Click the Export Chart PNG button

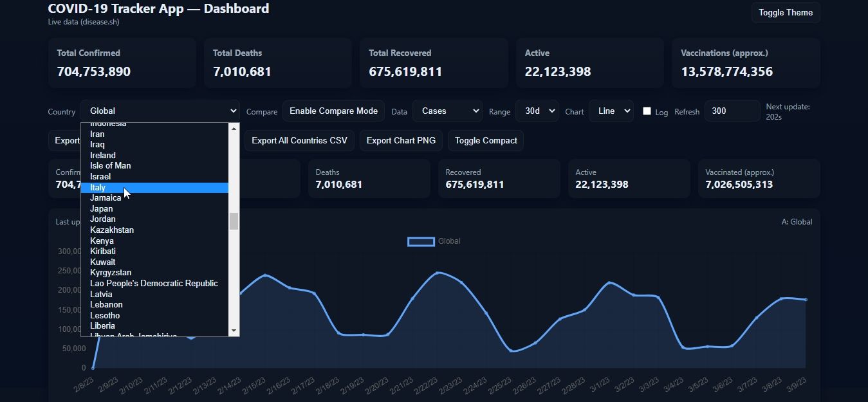tap(401, 140)
